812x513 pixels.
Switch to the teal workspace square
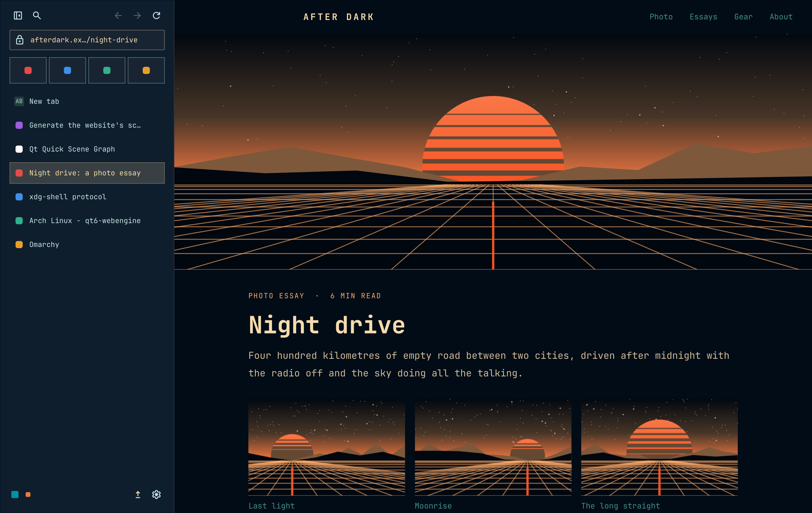point(15,495)
